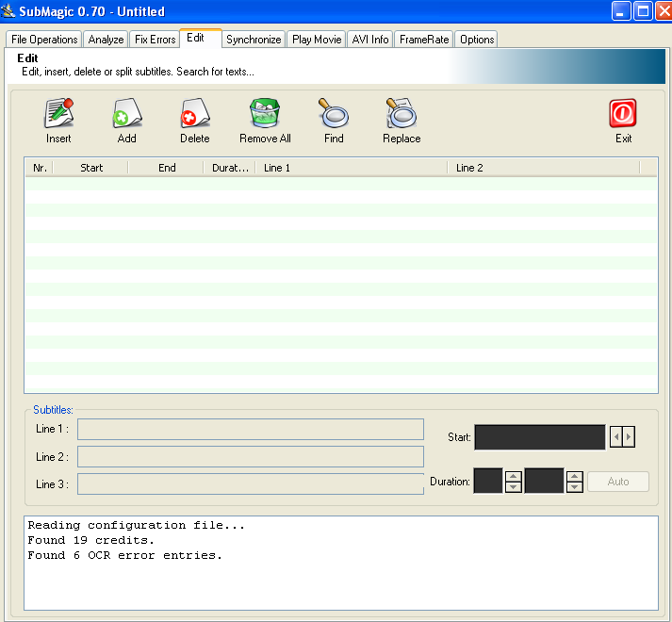The width and height of the screenshot is (672, 622).
Task: Close the SubMagic window
Action: point(664,11)
